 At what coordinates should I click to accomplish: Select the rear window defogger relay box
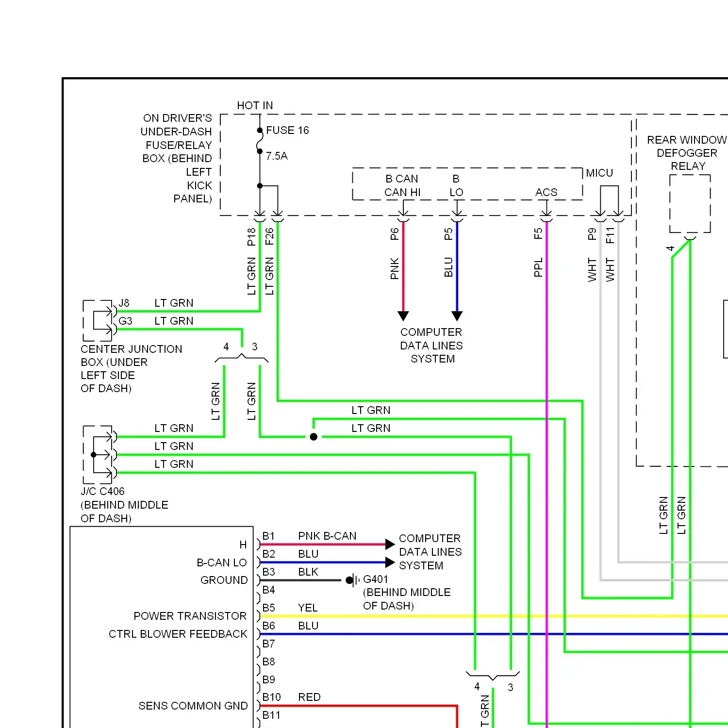pyautogui.click(x=690, y=204)
